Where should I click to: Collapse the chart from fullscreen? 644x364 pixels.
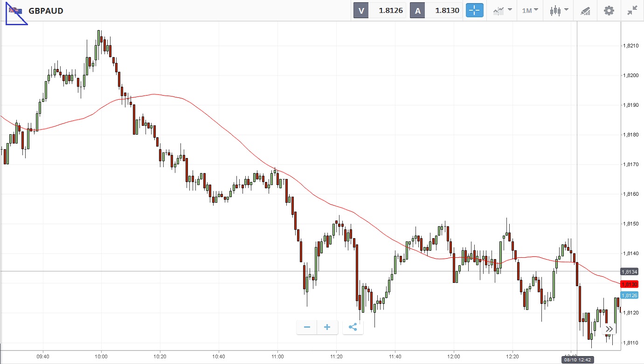pyautogui.click(x=632, y=10)
